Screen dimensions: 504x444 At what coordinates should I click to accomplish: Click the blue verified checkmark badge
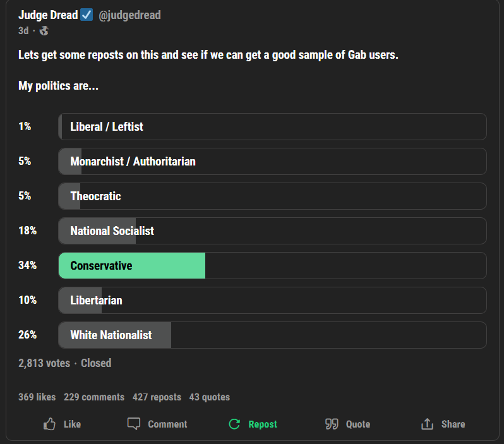(87, 15)
